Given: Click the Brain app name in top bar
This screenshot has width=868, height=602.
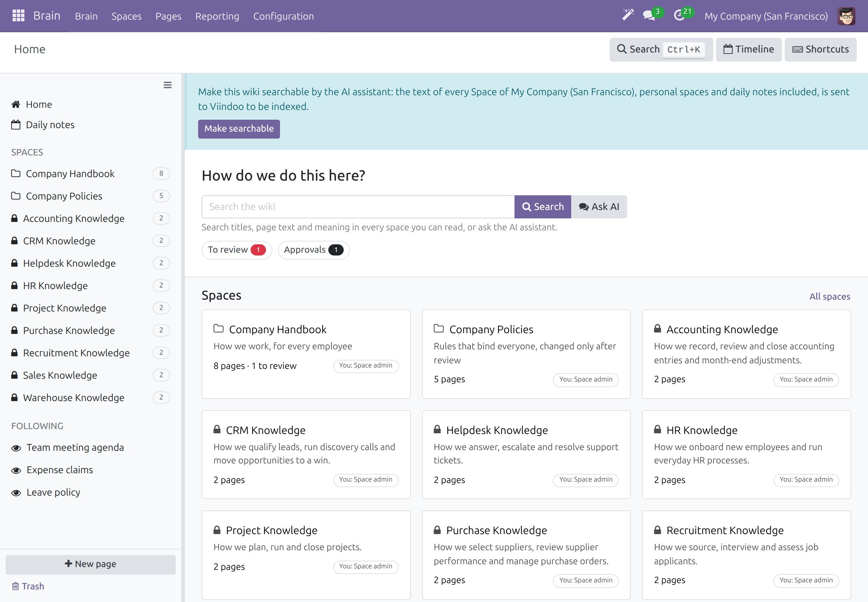Looking at the screenshot, I should 47,16.
